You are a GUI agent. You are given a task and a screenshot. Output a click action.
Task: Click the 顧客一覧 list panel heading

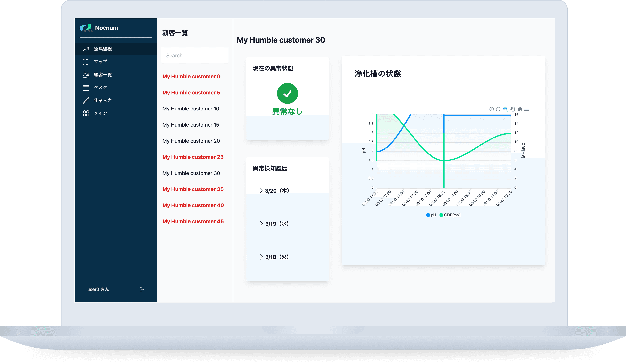(x=175, y=33)
